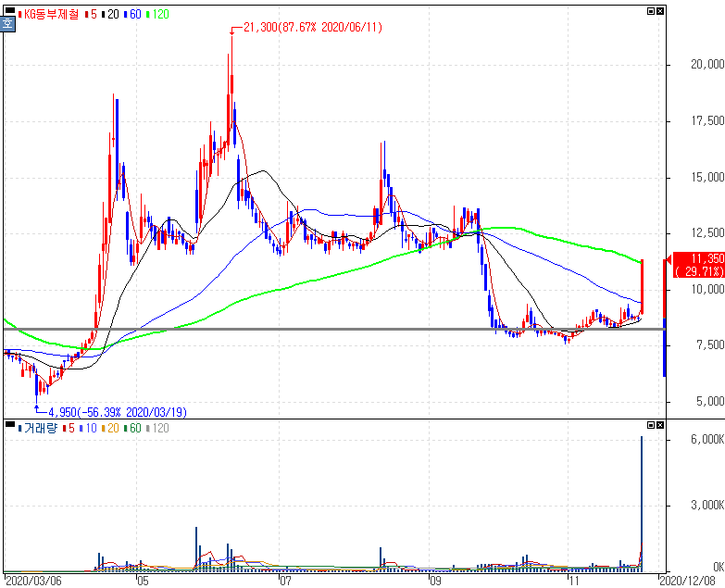This screenshot has width=725, height=588.
Task: Select the 120-day price moving average legend
Action: (158, 14)
